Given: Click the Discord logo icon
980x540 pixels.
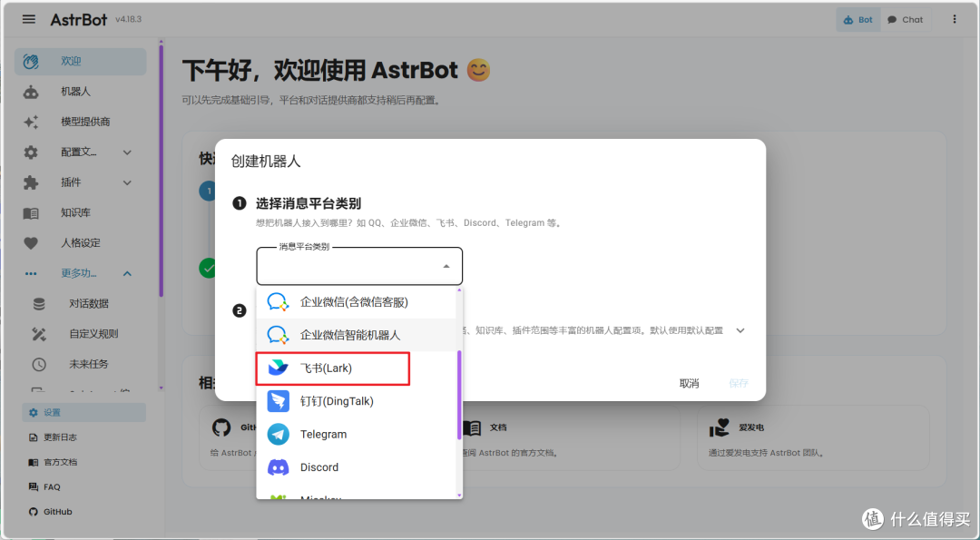Looking at the screenshot, I should click(x=279, y=467).
